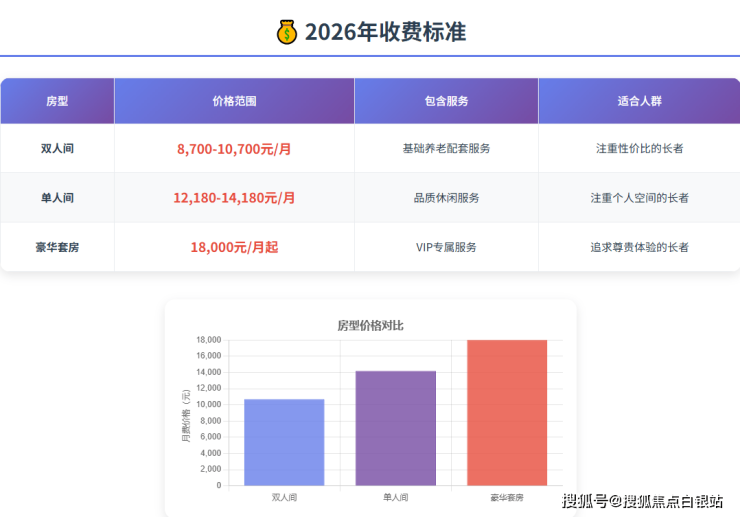The width and height of the screenshot is (740, 517).
Task: Select the 豪华套房 row label
Action: [58, 247]
